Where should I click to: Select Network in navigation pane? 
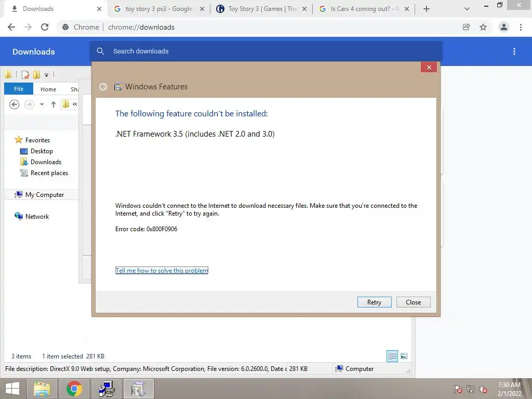[x=37, y=216]
